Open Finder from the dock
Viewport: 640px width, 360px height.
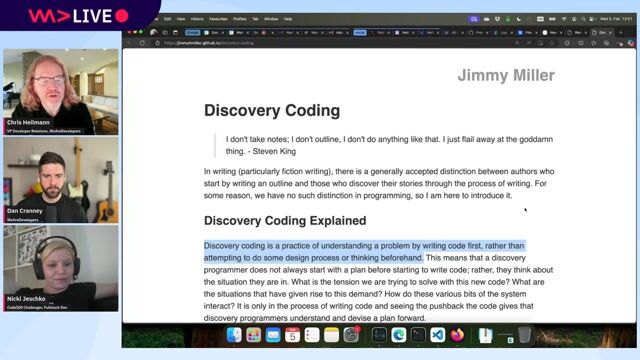pos(234,335)
